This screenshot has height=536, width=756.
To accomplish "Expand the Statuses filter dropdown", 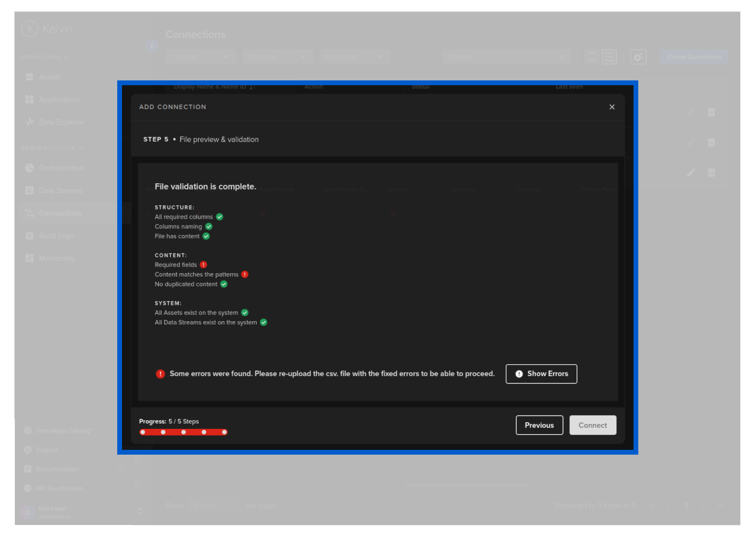I will click(x=278, y=57).
